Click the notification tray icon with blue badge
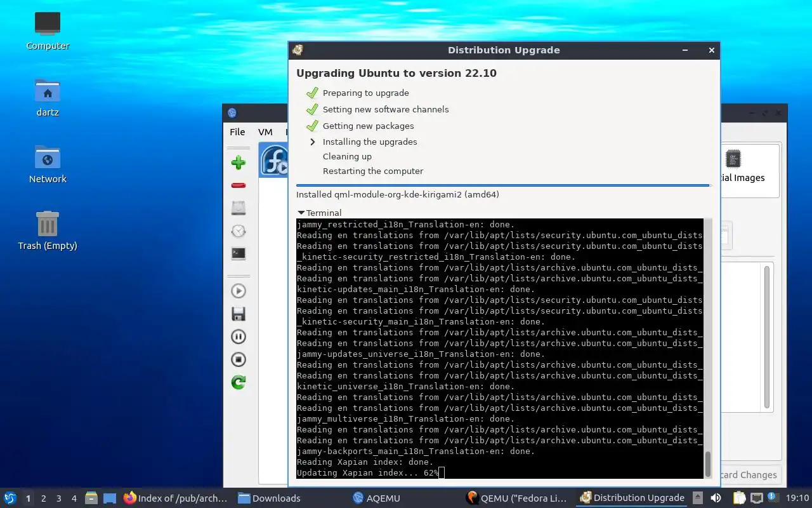The image size is (812, 508). pyautogui.click(x=773, y=498)
